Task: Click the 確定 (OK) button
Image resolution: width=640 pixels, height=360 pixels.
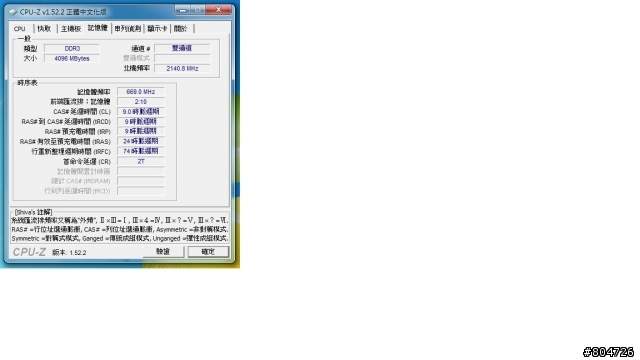Action: [x=208, y=251]
